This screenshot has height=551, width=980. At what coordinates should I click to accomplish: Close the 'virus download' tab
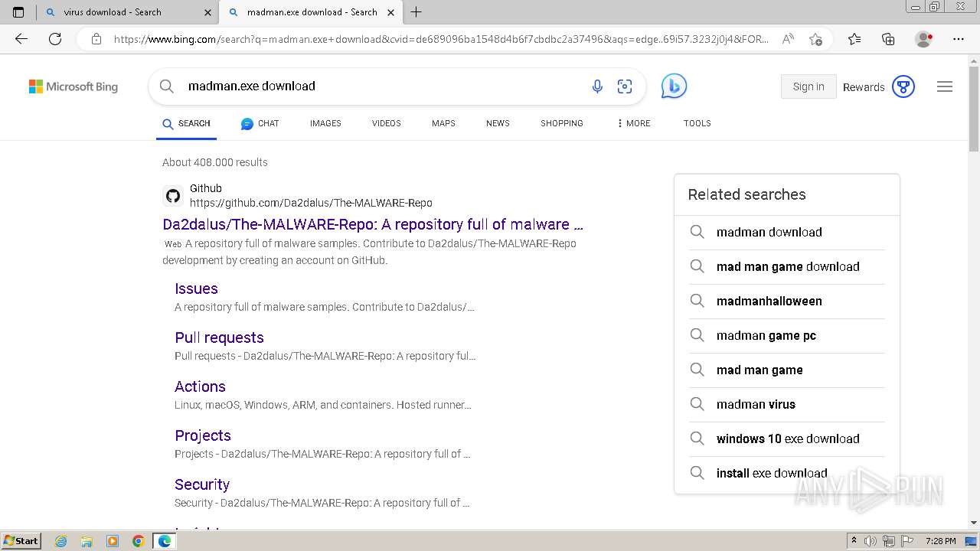[208, 12]
